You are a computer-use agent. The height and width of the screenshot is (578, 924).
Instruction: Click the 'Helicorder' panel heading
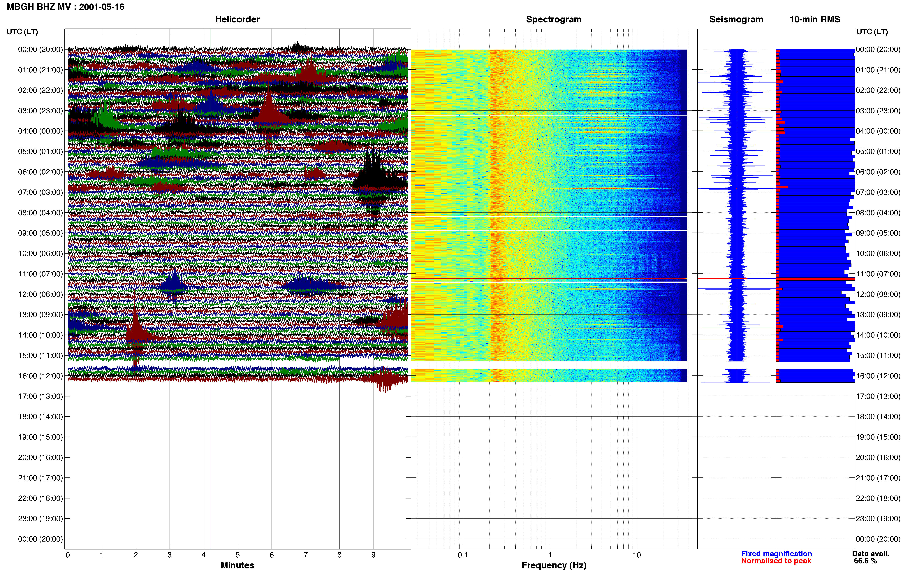237,19
